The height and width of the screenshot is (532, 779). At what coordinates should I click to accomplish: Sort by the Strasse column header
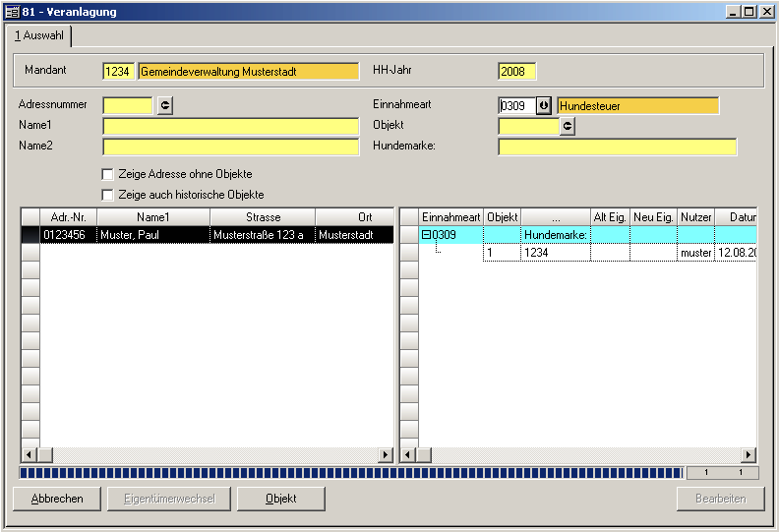coord(263,217)
